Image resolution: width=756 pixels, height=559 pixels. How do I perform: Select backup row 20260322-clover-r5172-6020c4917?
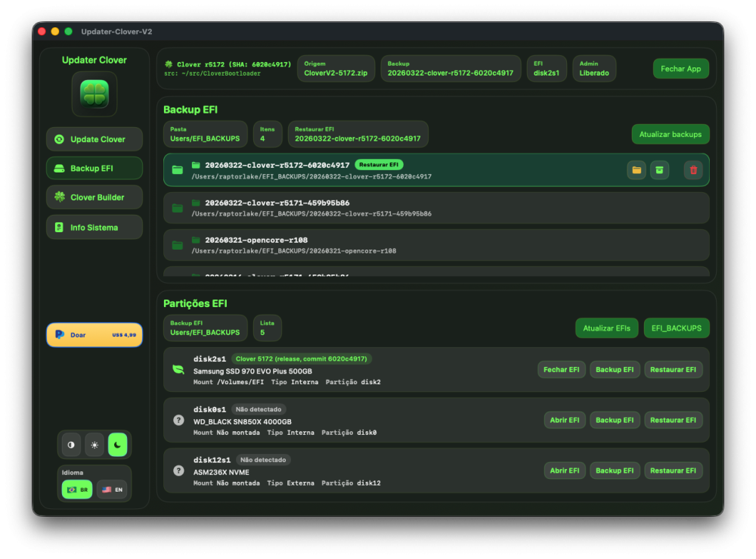[436, 170]
